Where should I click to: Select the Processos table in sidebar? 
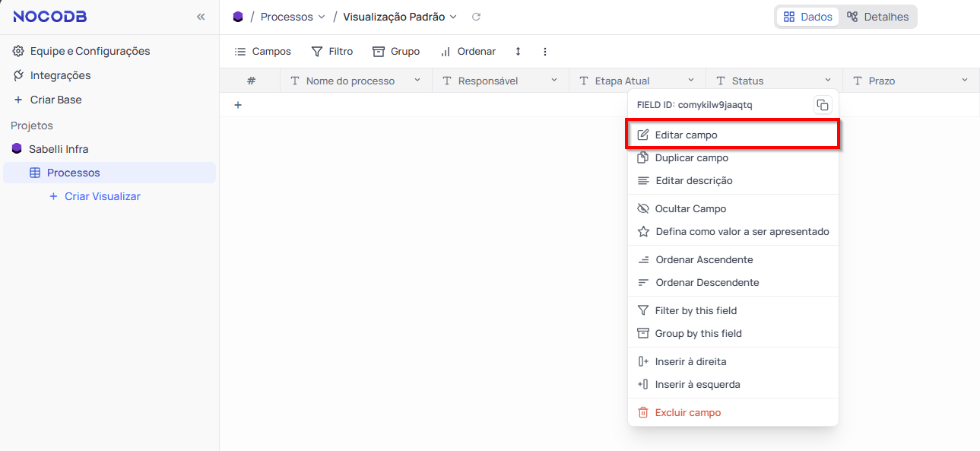pyautogui.click(x=73, y=173)
